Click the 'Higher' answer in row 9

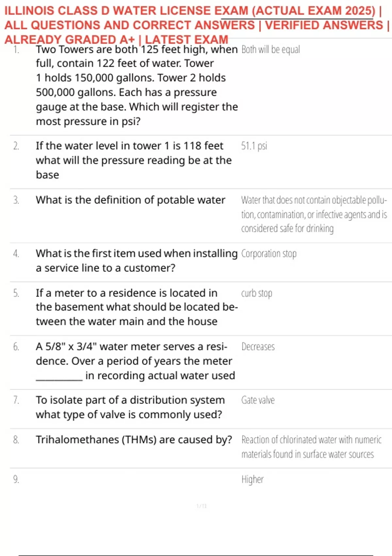[x=253, y=479]
